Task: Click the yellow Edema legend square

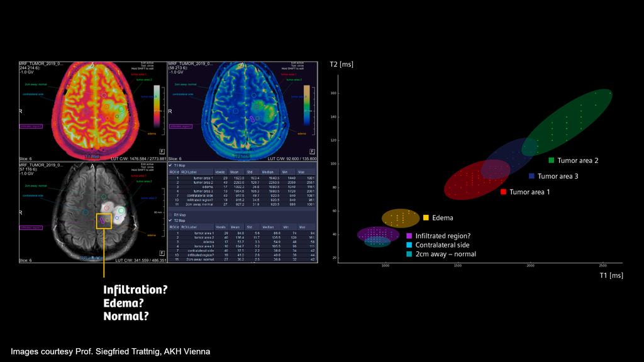Action: tap(426, 217)
